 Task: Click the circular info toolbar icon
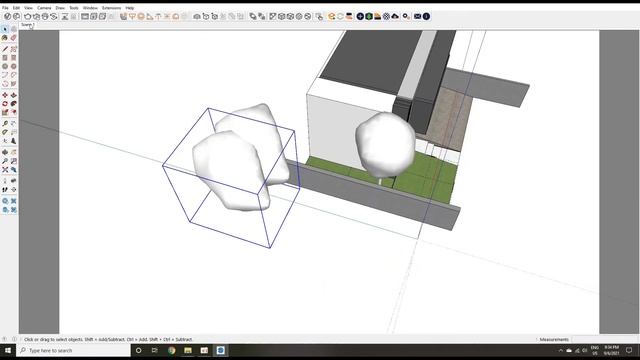426,16
